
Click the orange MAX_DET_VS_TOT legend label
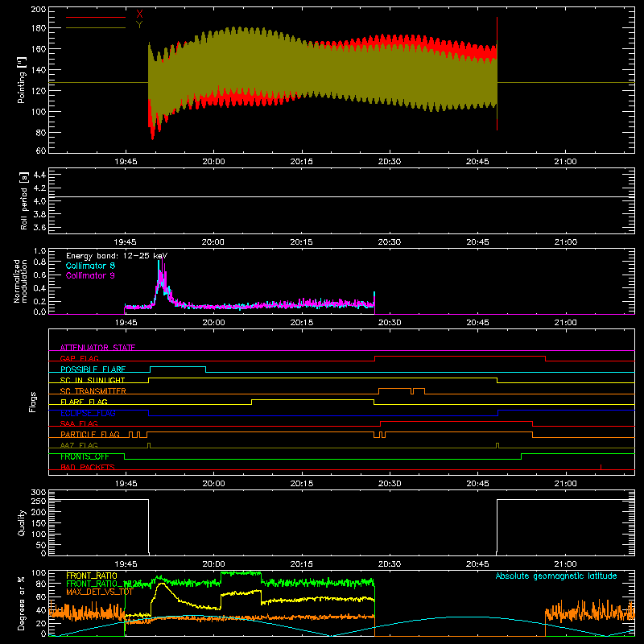(100, 592)
